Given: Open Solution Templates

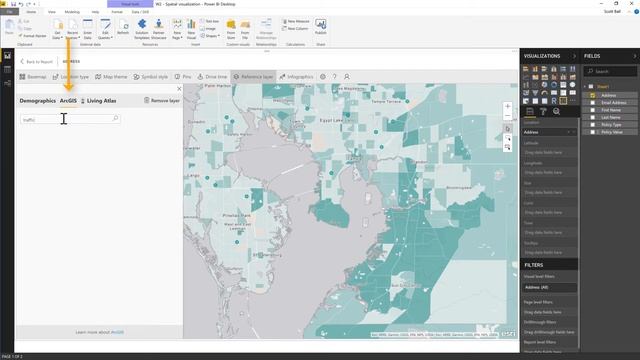Looking at the screenshot, I should (142, 29).
